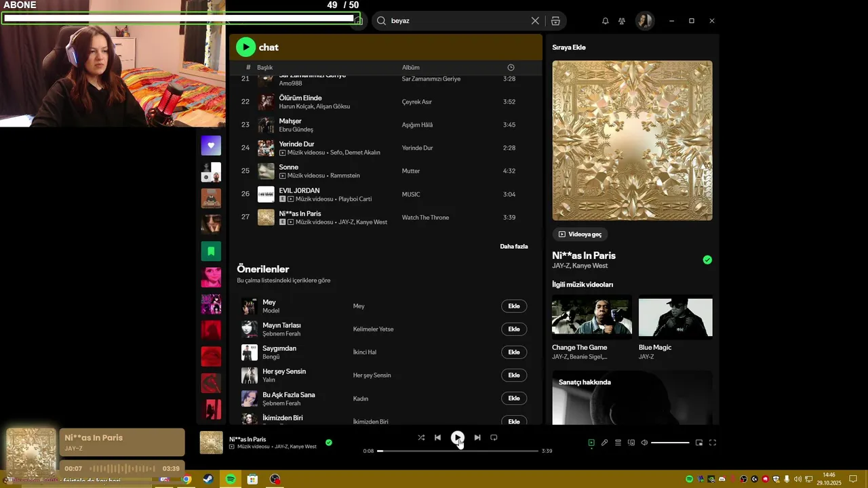This screenshot has height=488, width=868.
Task: Select track 27 Ni**as In Paris
Action: pos(386,218)
